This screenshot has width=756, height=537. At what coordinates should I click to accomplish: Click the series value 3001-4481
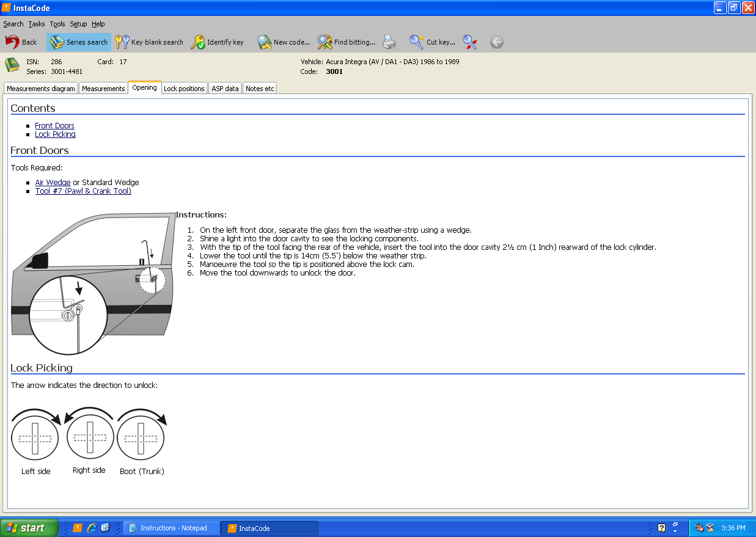[x=67, y=71]
